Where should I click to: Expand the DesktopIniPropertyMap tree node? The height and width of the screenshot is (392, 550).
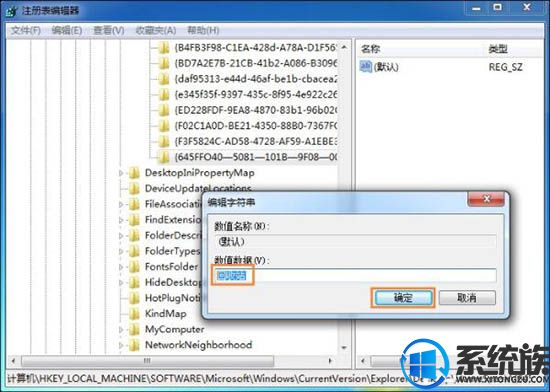(x=121, y=173)
